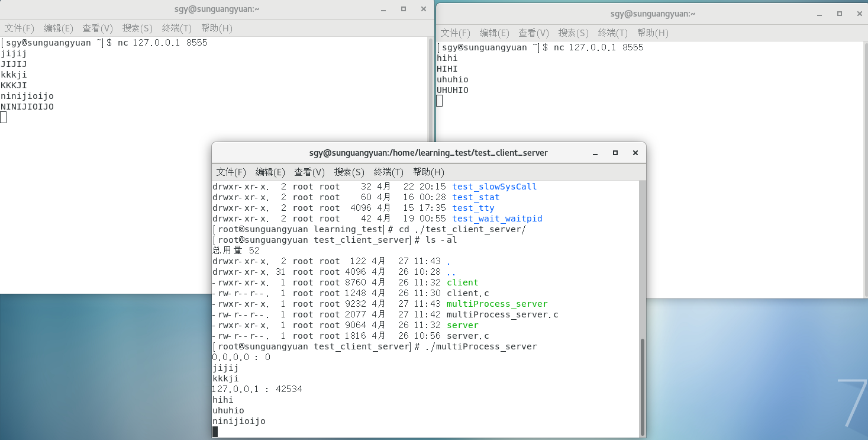Click '127.0.0.1 : 42534' output line
Screen dimensions: 868x440
tap(257, 389)
